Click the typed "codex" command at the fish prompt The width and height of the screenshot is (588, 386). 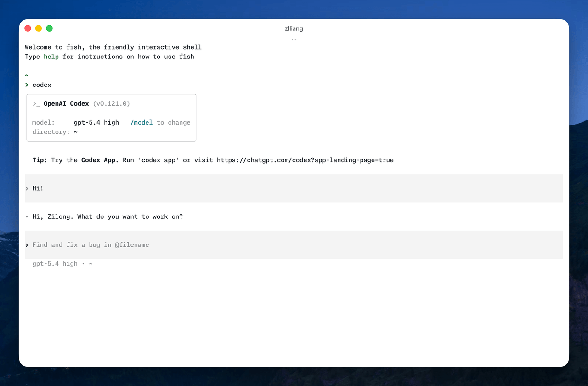(42, 85)
